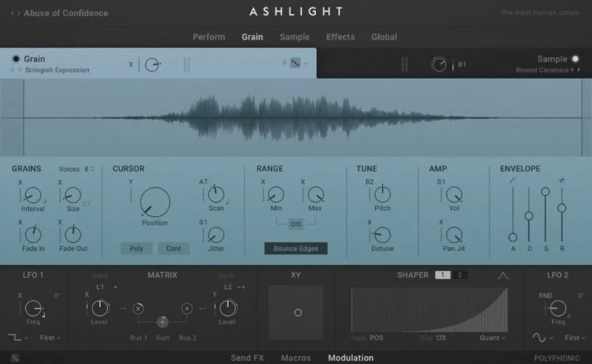This screenshot has height=364, width=592.
Task: Click the shaper curve shape icon
Action: coord(502,275)
